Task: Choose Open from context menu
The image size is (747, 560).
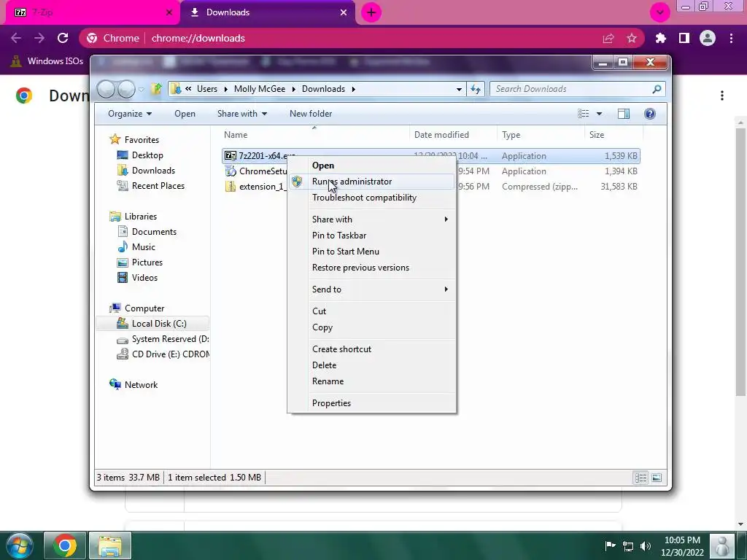Action: [371, 166]
